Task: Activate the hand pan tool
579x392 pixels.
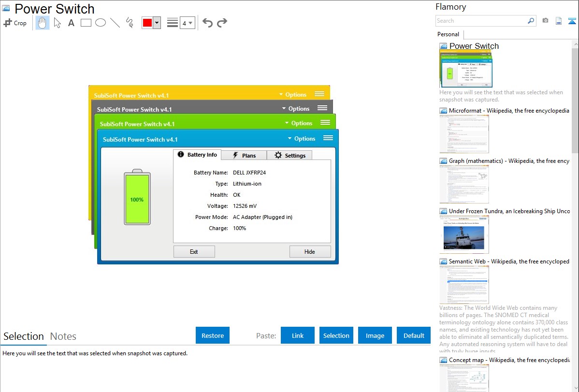Action: tap(42, 23)
